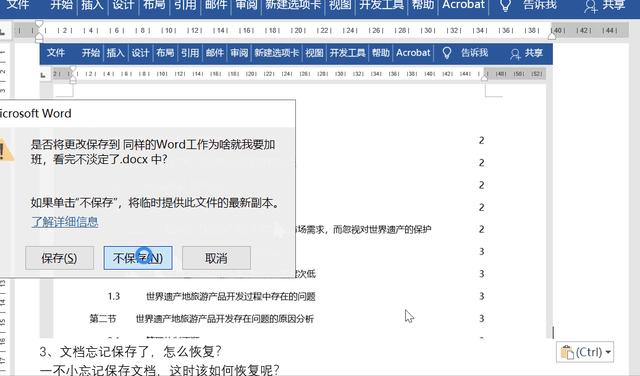Open 开发工具 in the pasted picture's ribbon
This screenshot has height=376, width=640.
point(347,53)
